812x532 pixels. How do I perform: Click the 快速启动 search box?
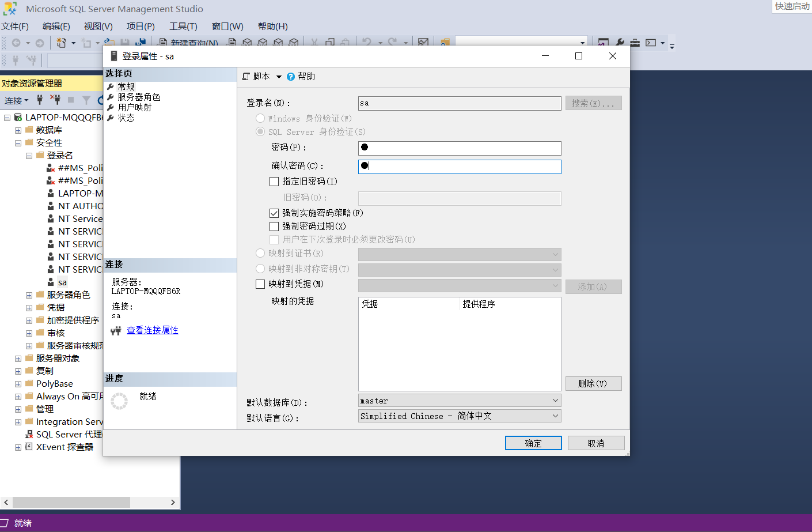(x=792, y=6)
